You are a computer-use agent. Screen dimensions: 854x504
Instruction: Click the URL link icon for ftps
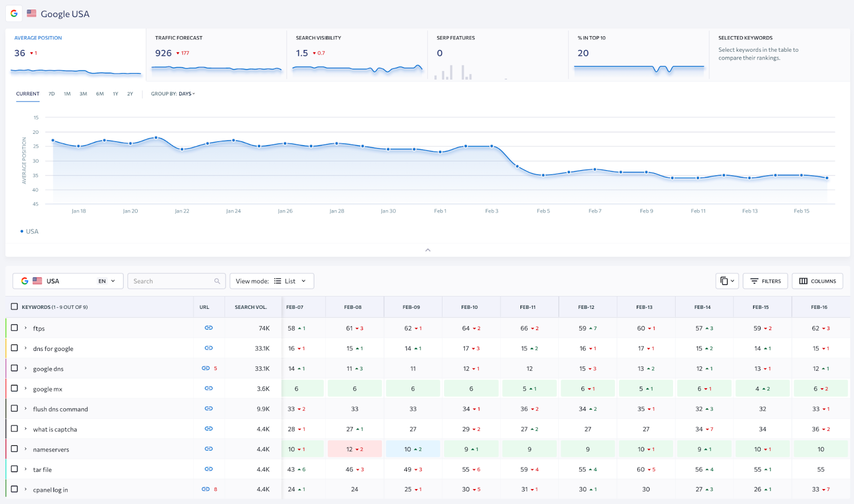pyautogui.click(x=209, y=328)
